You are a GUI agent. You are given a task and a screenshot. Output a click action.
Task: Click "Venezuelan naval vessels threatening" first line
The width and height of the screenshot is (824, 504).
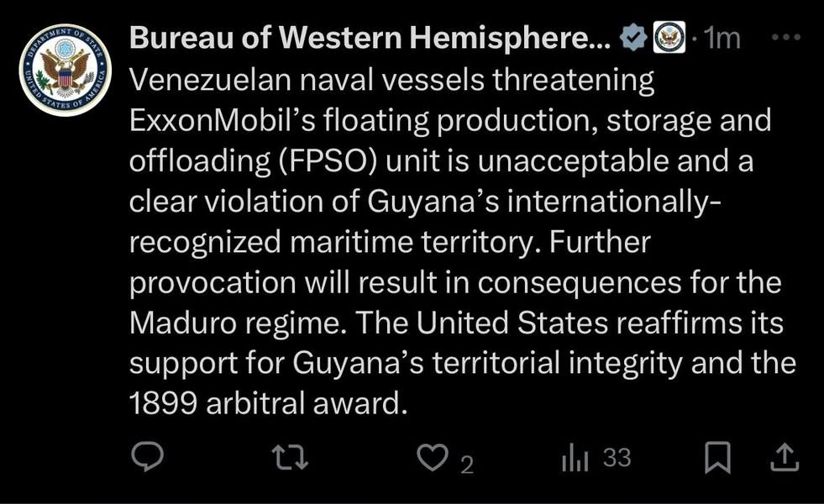(391, 81)
